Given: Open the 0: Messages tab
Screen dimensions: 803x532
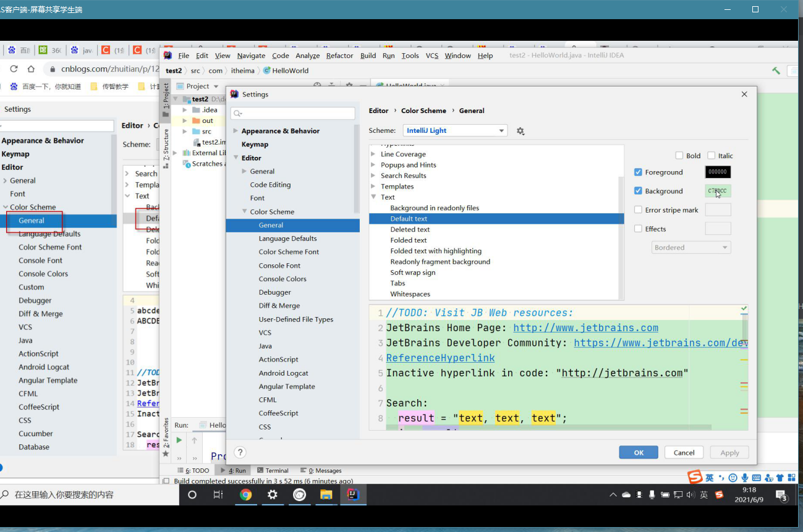Looking at the screenshot, I should pyautogui.click(x=321, y=471).
